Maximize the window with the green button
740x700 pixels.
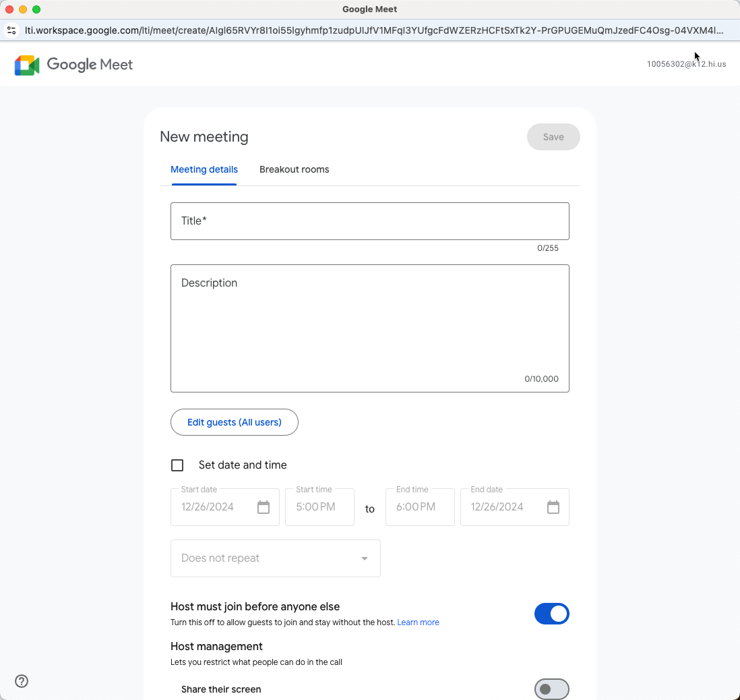click(x=36, y=9)
